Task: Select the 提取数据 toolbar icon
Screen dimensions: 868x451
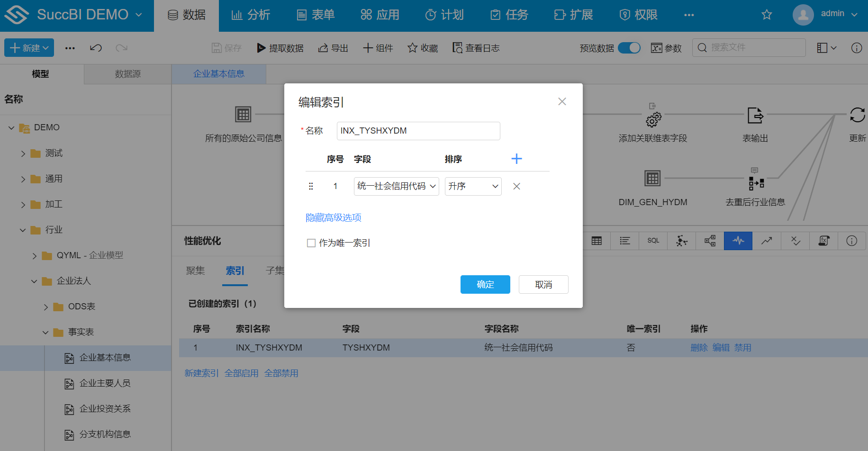Action: tap(280, 47)
